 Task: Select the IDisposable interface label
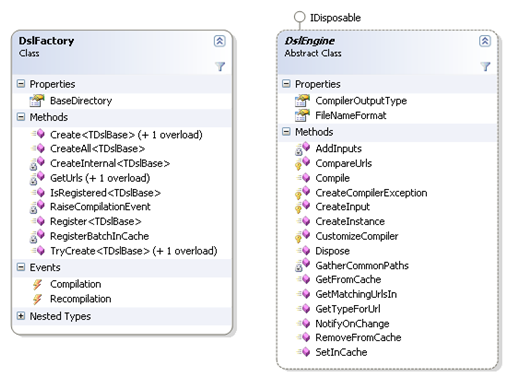(335, 18)
